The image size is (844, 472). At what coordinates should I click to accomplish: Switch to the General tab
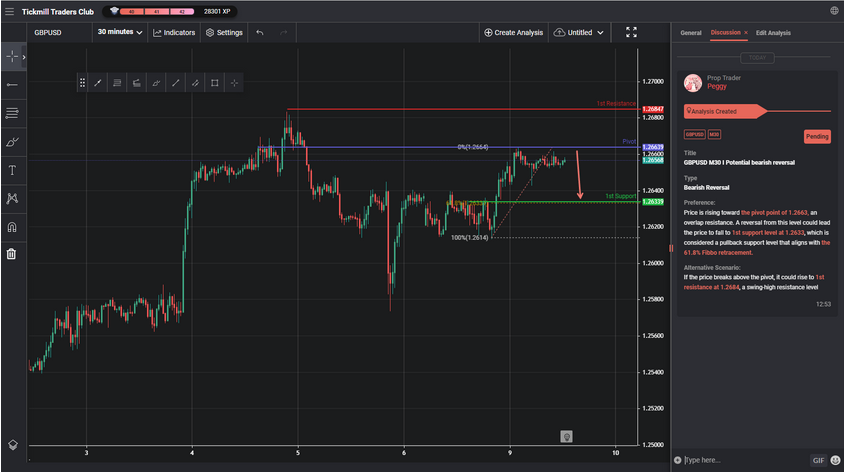click(x=691, y=33)
